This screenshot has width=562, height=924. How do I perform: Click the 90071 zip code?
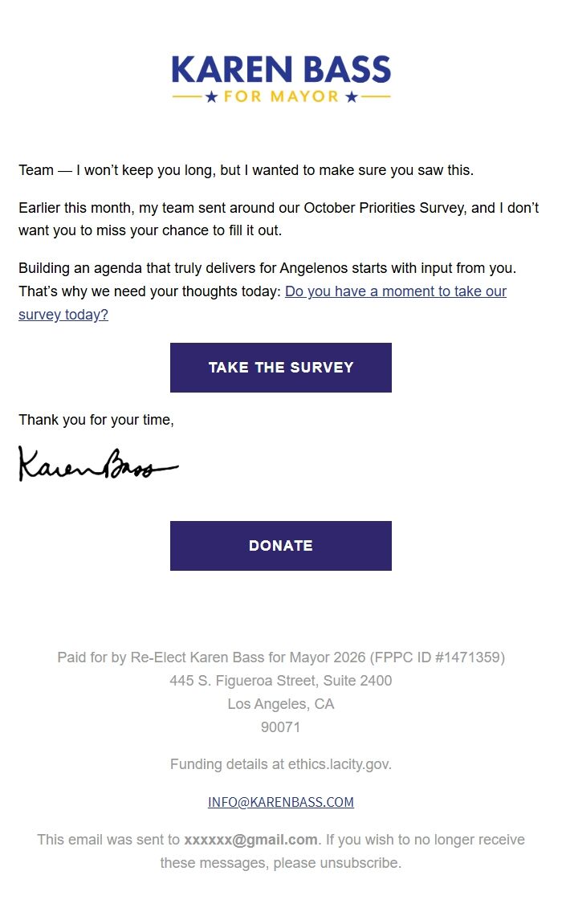point(281,727)
